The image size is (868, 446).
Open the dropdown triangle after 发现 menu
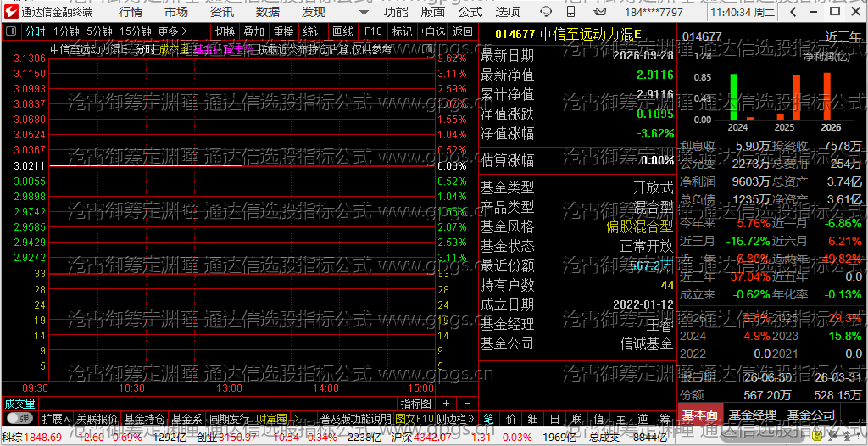click(363, 12)
